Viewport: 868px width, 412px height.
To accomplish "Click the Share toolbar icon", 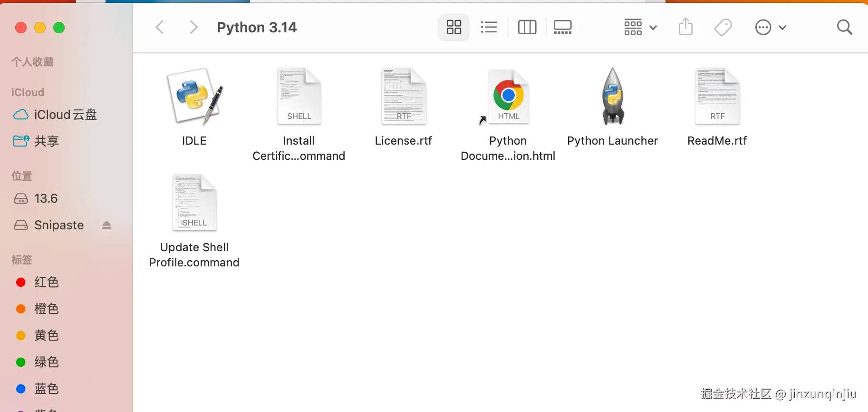I will pos(685,27).
